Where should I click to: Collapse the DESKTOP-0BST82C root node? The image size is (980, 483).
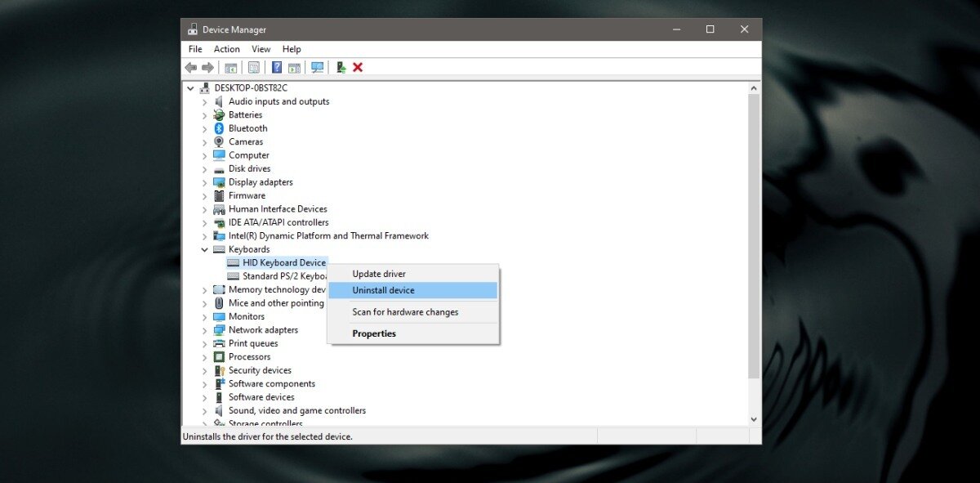(x=191, y=88)
